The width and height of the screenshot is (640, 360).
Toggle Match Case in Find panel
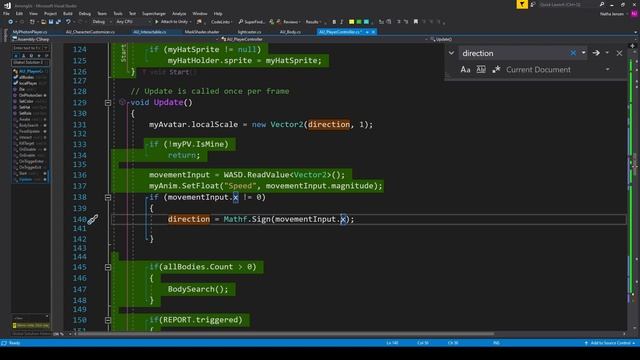465,69
